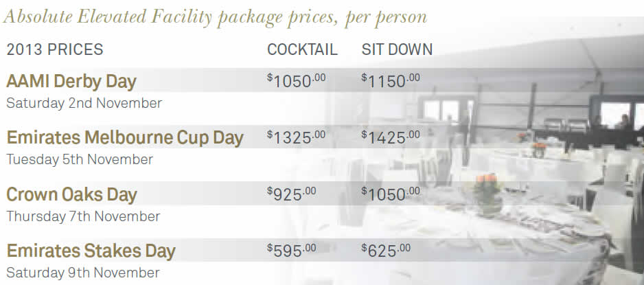This screenshot has width=644, height=285.
Task: Click the $595.00 Stakes Day cocktail price
Action: (292, 250)
